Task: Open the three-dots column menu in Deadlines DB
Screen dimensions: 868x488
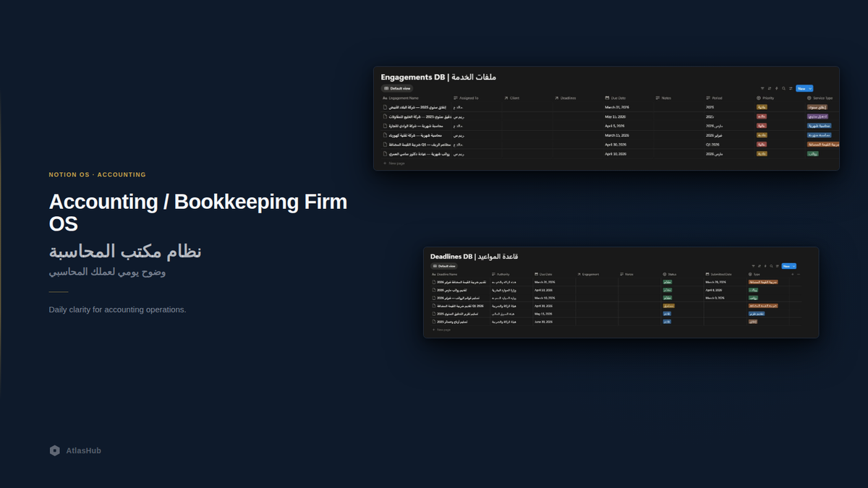Action: tap(799, 274)
